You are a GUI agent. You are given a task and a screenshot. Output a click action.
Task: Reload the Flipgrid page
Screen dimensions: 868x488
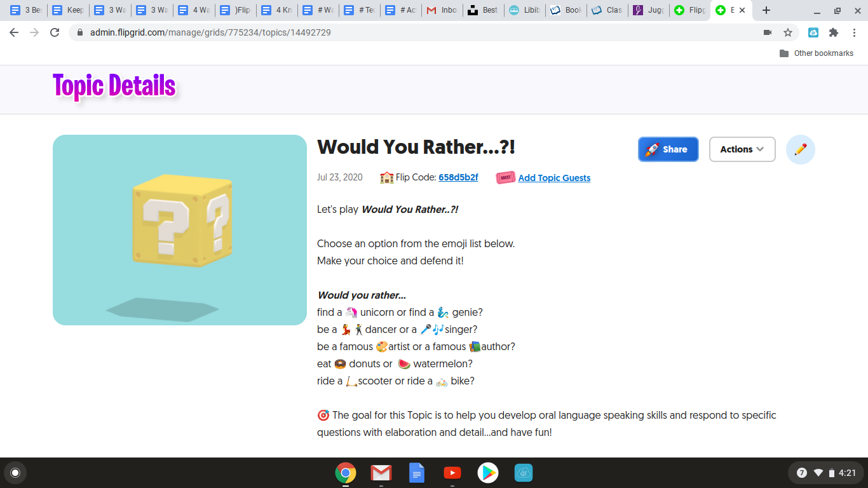coord(55,32)
